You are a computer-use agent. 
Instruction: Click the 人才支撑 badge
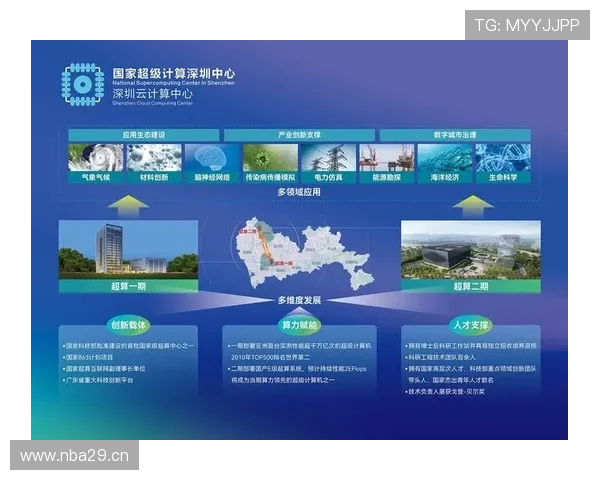(471, 325)
